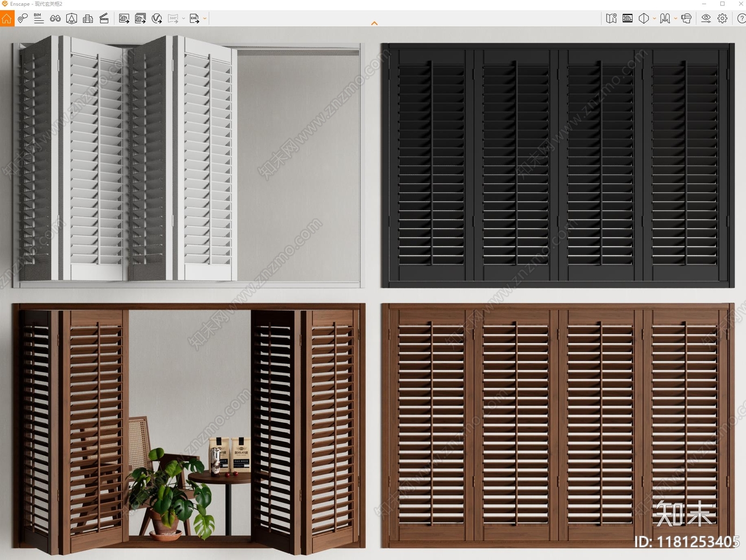Open the Site Context map icon
Screen dimensions: 746x560
pos(611,19)
